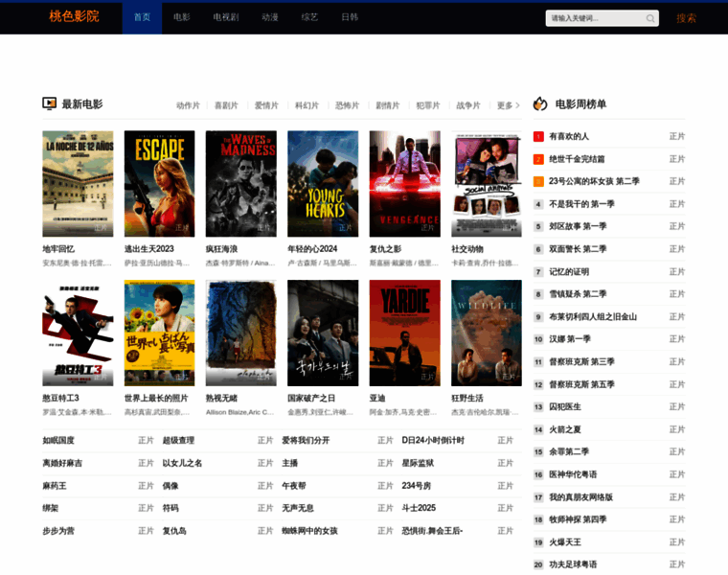Open 如眠国度 from the list

pyautogui.click(x=58, y=440)
